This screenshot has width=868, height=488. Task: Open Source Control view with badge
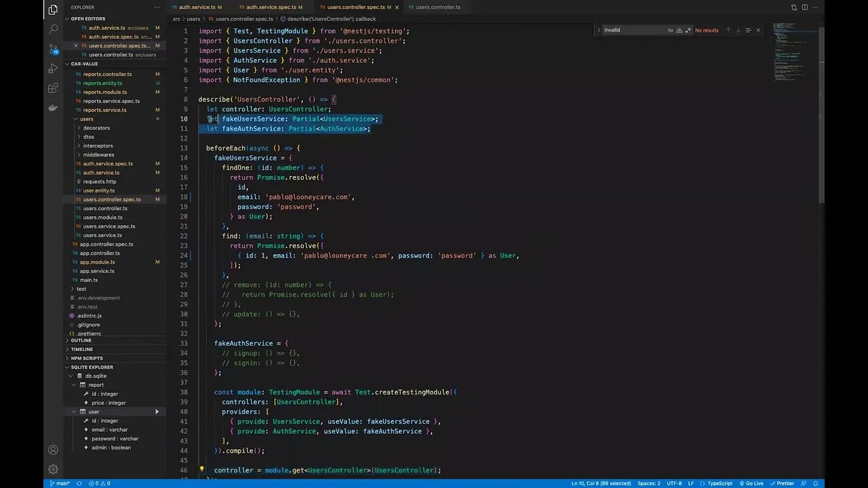[53, 49]
